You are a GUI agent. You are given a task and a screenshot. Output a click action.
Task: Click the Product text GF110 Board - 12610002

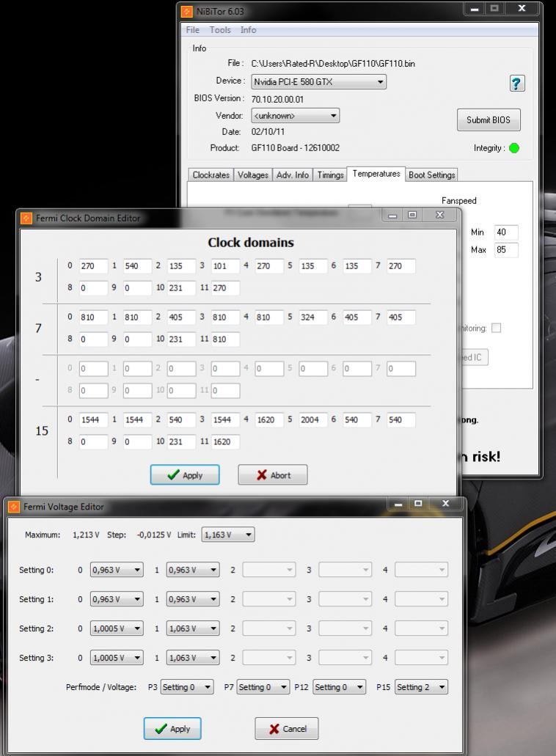[295, 148]
